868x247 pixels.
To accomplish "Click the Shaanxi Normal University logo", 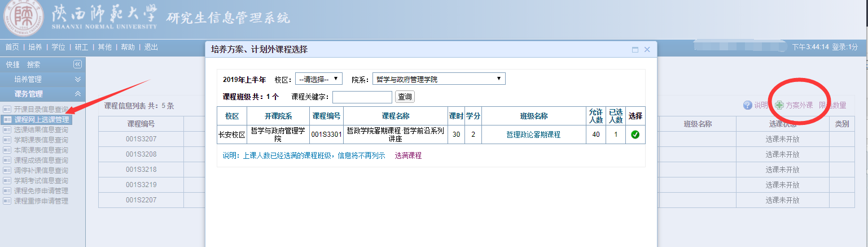I will click(23, 20).
